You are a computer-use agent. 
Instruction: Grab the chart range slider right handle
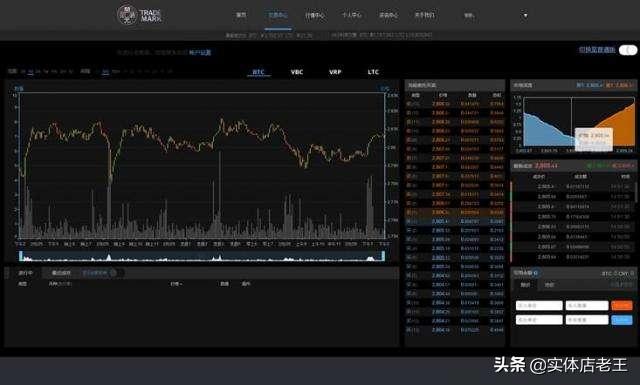383,256
